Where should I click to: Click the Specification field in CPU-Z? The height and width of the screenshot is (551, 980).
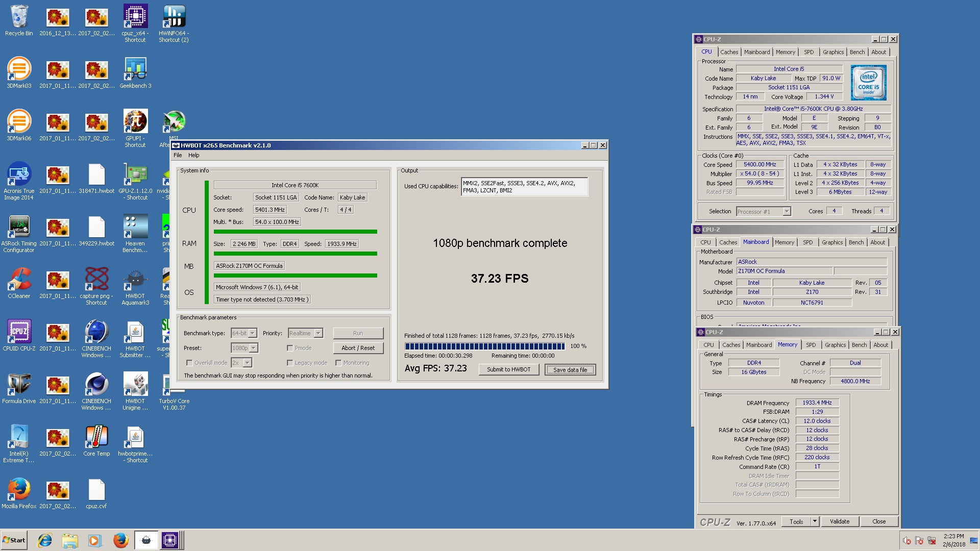pos(813,109)
